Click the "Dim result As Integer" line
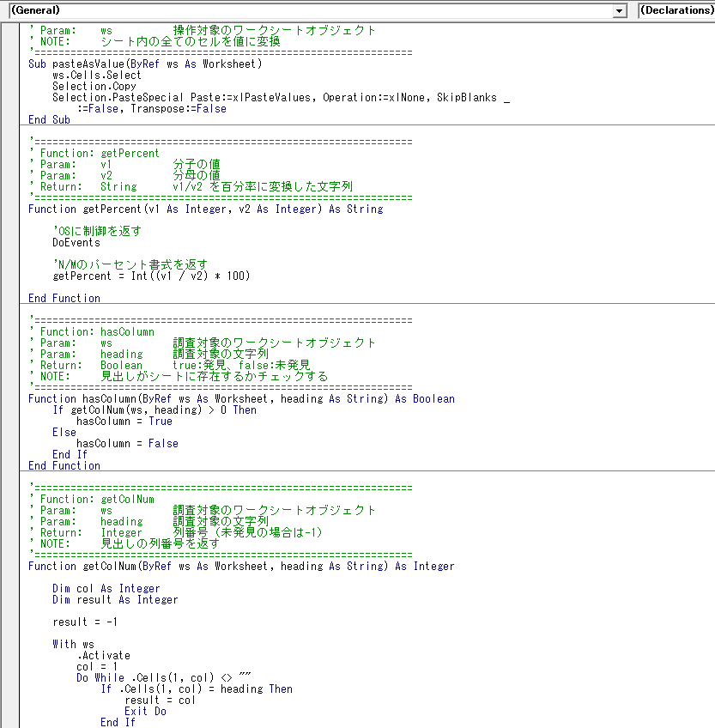The height and width of the screenshot is (728, 715). 115,599
